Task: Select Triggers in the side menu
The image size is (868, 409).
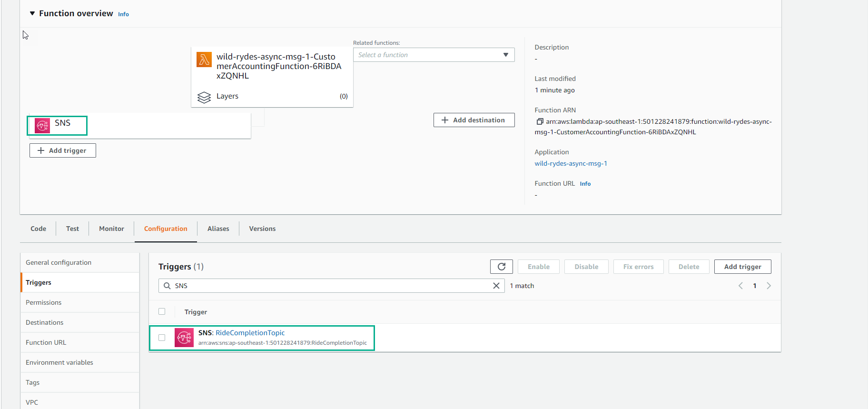Action: pos(80,282)
